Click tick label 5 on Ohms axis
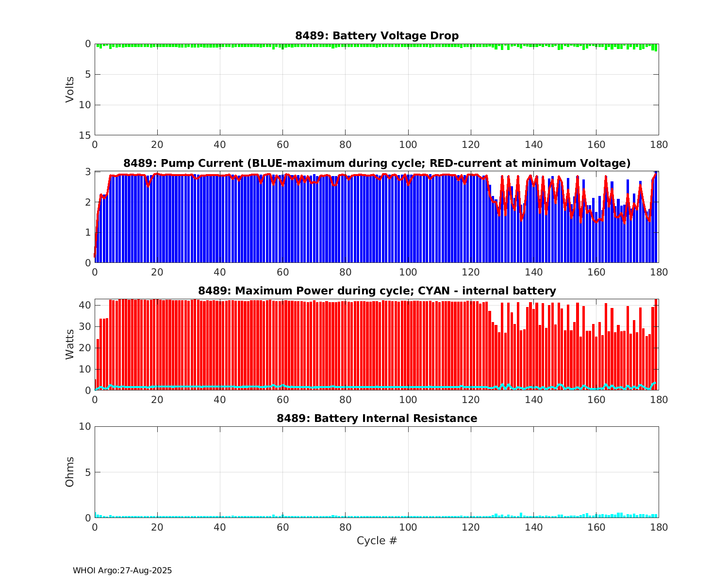This screenshot has height=582, width=728. [88, 472]
